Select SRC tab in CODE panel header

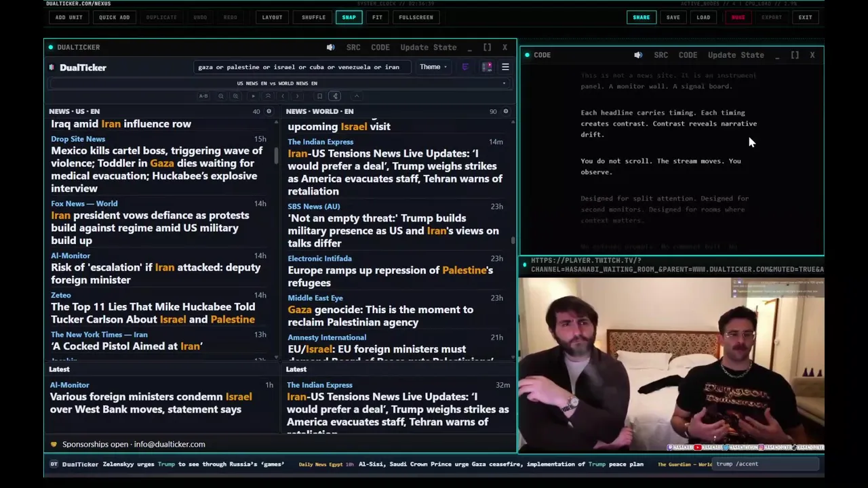tap(661, 55)
